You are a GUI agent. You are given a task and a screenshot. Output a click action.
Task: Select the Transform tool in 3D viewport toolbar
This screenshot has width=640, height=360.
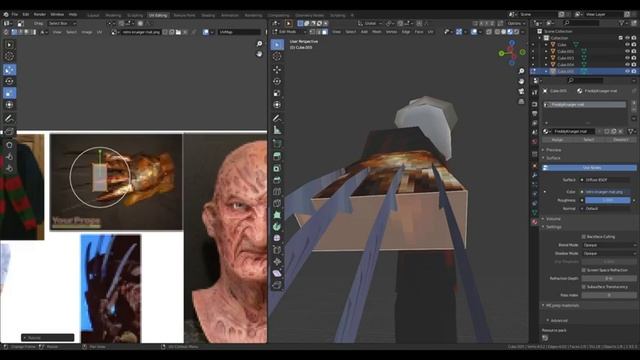(277, 105)
